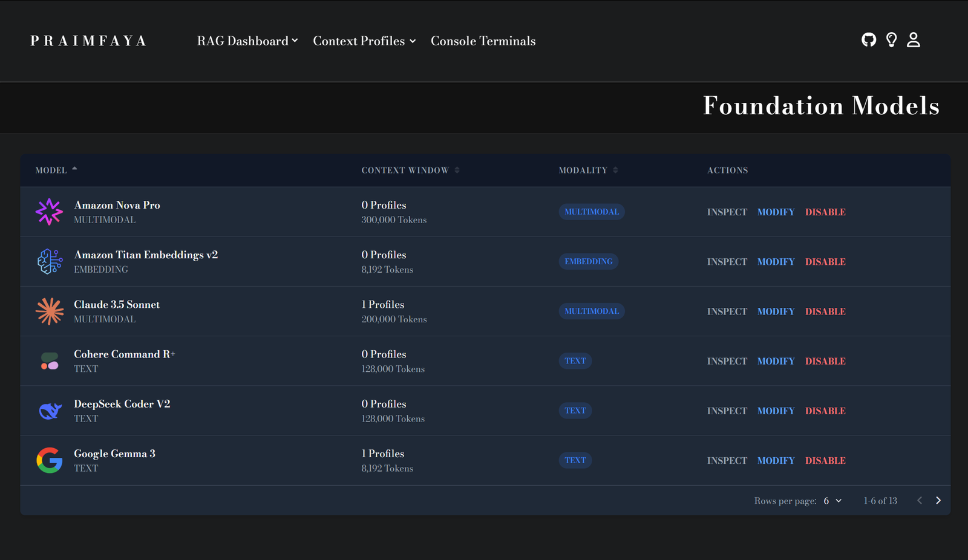Viewport: 968px width, 560px height.
Task: Click Google Gemma 3 TEXT badge
Action: point(575,460)
